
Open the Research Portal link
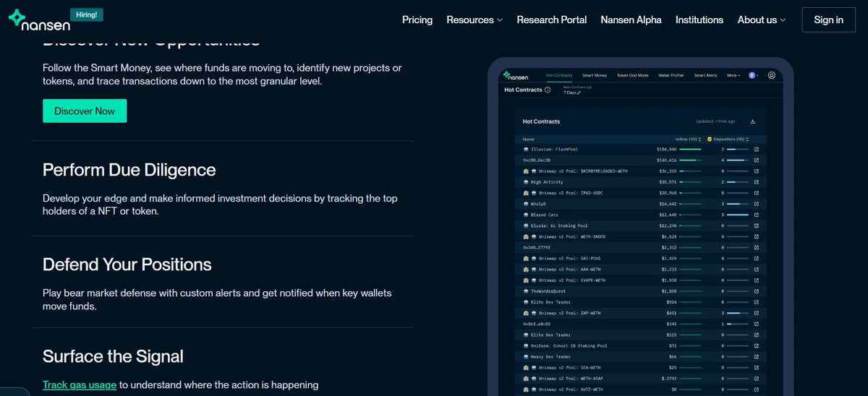click(552, 20)
